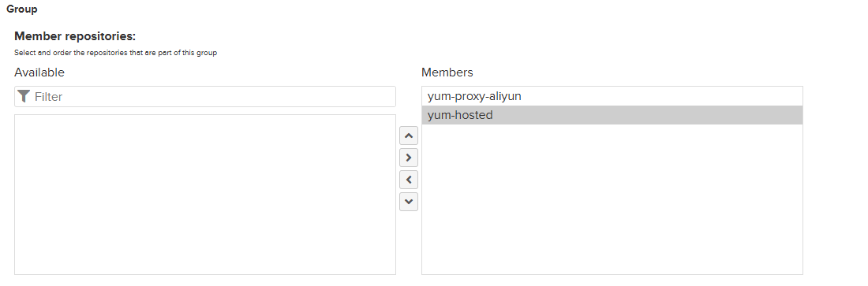The height and width of the screenshot is (286, 868).
Task: Focus the Filter text field
Action: [x=205, y=96]
